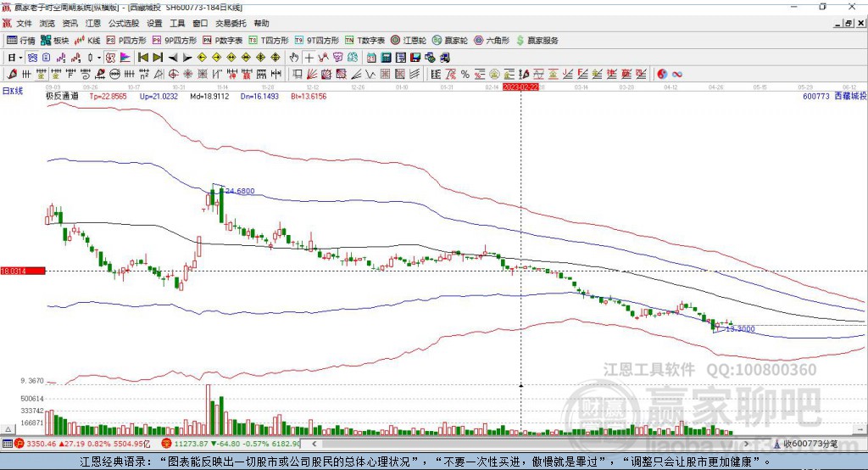Click 收600773分笔 status entry
The height and width of the screenshot is (470, 868).
point(805,444)
